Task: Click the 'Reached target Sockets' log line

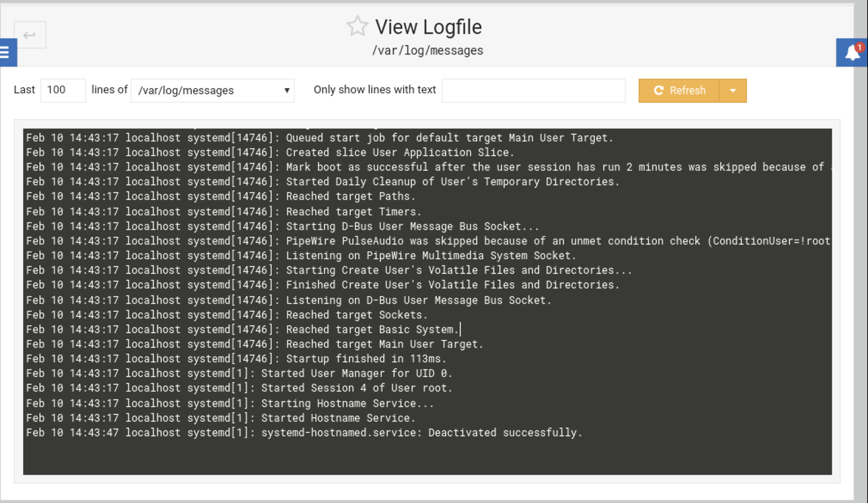Action: pyautogui.click(x=357, y=315)
